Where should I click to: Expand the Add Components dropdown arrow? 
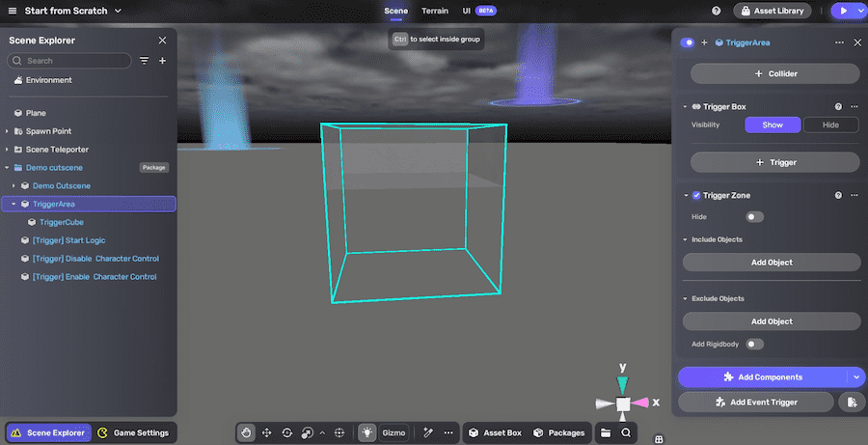click(x=854, y=376)
